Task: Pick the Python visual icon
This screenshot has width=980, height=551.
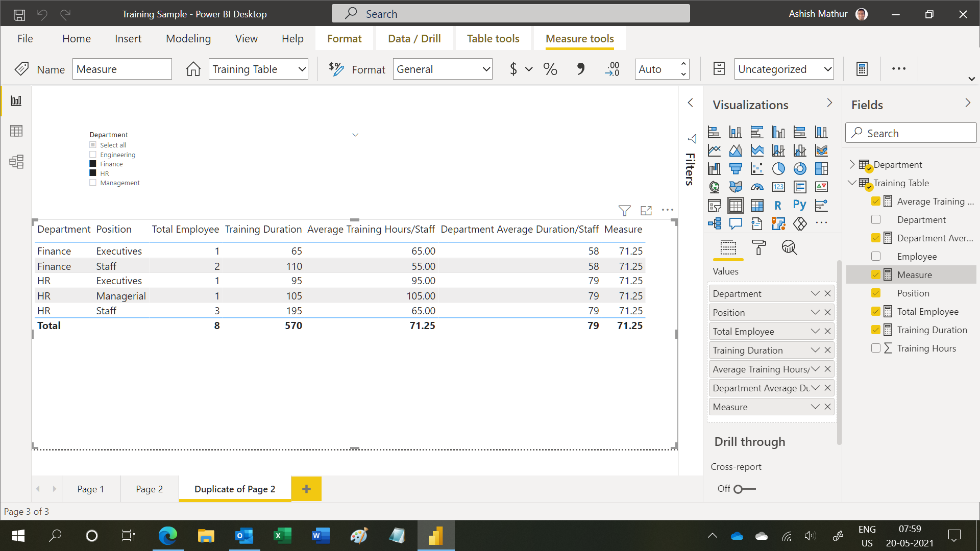Action: pyautogui.click(x=800, y=206)
